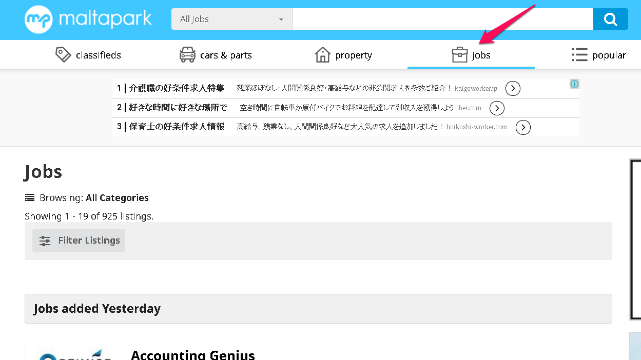
Task: Open the Filter Listings button
Action: (78, 241)
